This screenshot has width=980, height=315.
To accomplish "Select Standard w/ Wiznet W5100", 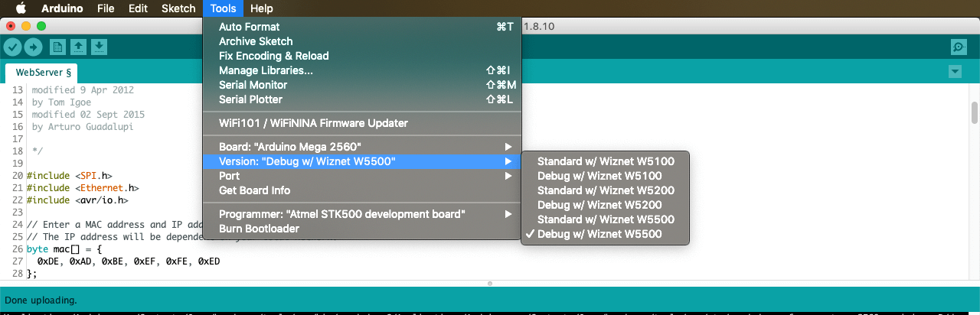I will [606, 161].
